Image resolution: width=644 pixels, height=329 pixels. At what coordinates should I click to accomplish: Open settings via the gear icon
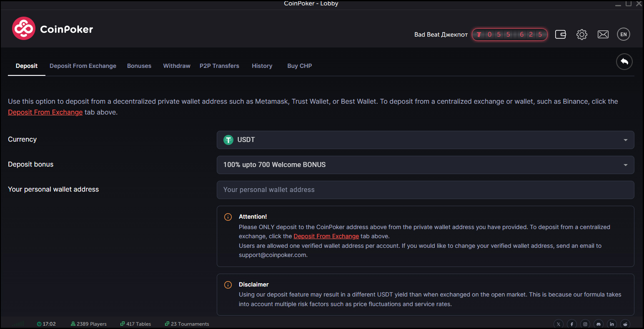[x=582, y=35]
